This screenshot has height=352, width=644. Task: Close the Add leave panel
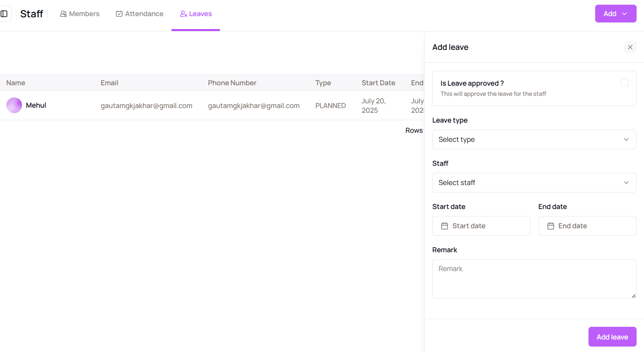630,47
